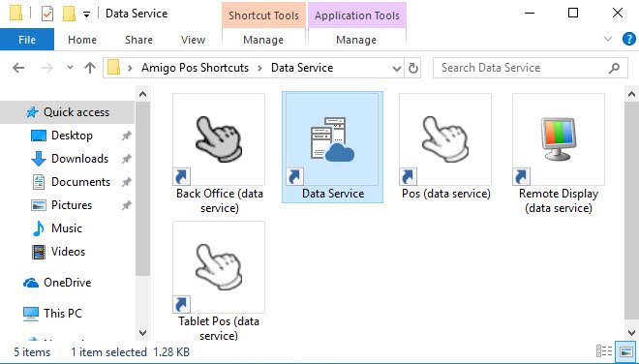Go up one folder level
Image resolution: width=639 pixels, height=364 pixels.
click(90, 68)
